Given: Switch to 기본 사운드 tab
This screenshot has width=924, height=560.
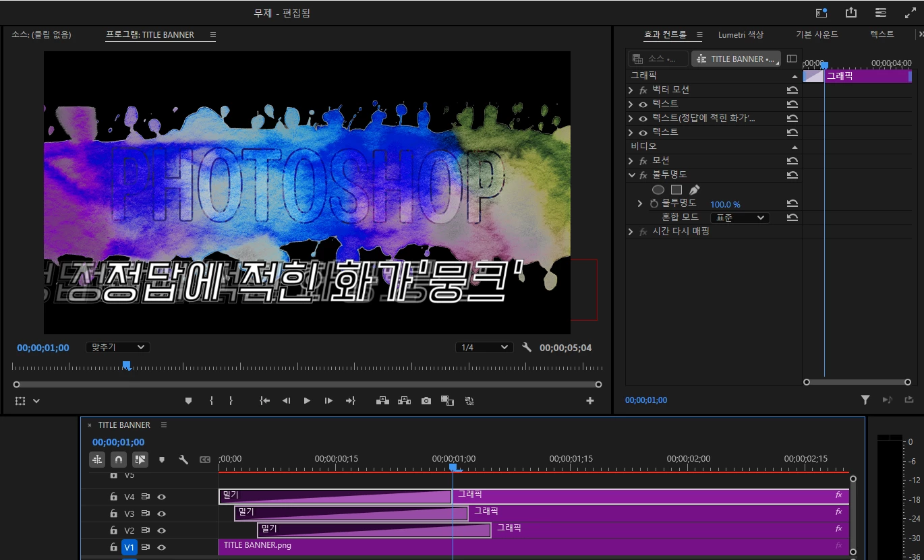Looking at the screenshot, I should [817, 34].
